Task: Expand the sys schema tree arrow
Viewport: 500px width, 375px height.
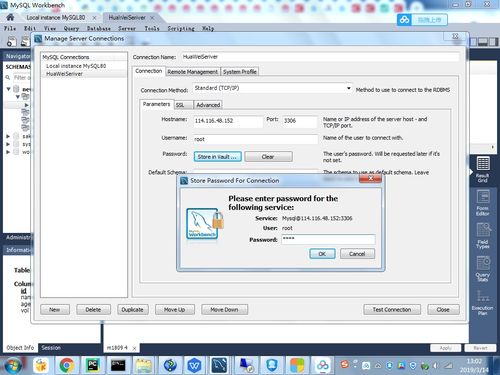Action: pos(8,144)
